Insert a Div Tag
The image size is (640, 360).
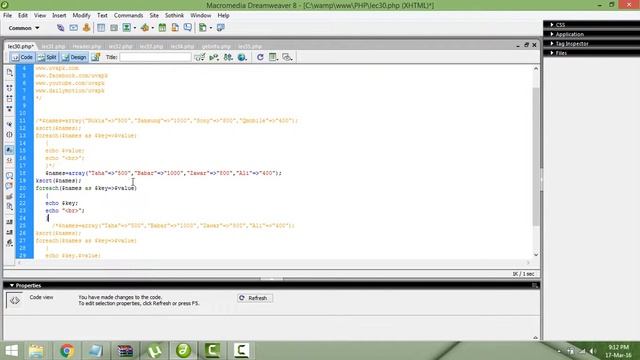[114, 28]
